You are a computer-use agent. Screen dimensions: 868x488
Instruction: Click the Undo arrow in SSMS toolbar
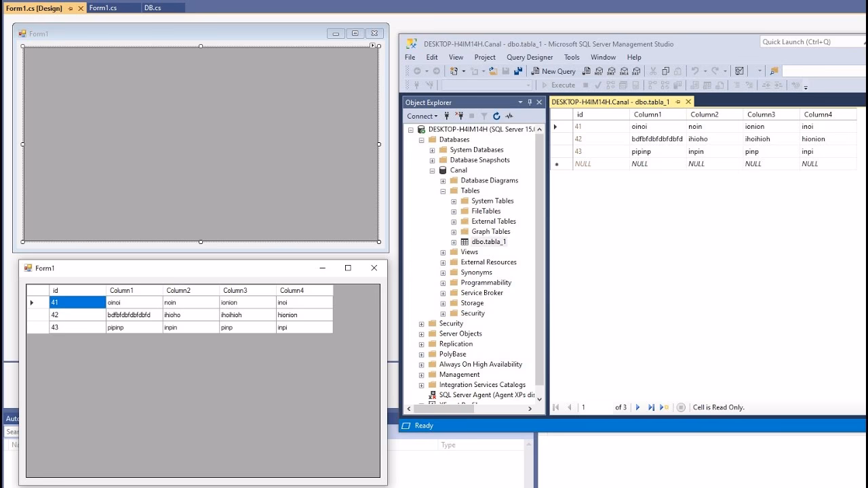[x=695, y=71]
